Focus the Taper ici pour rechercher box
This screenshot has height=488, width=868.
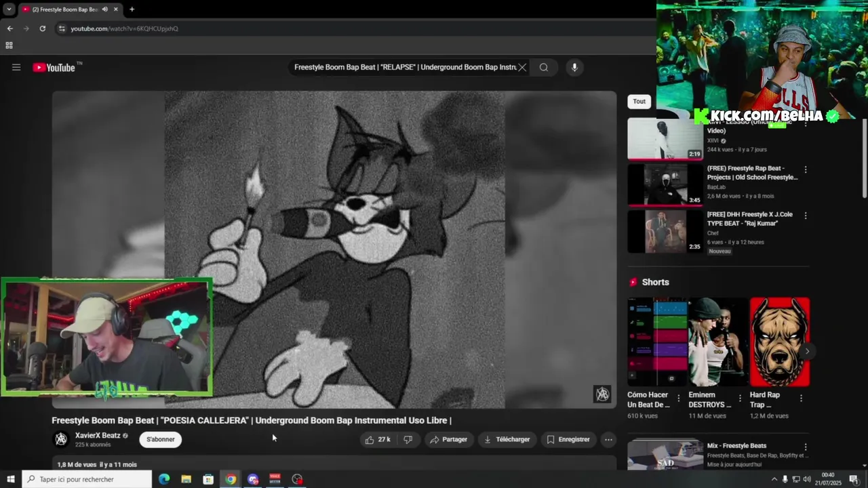click(x=87, y=479)
